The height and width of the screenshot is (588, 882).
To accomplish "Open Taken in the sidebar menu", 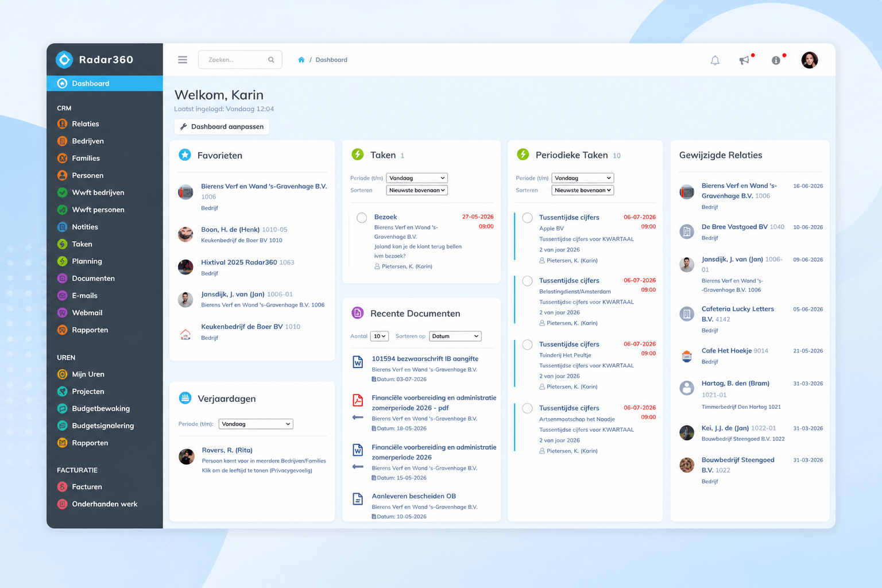I will (82, 244).
